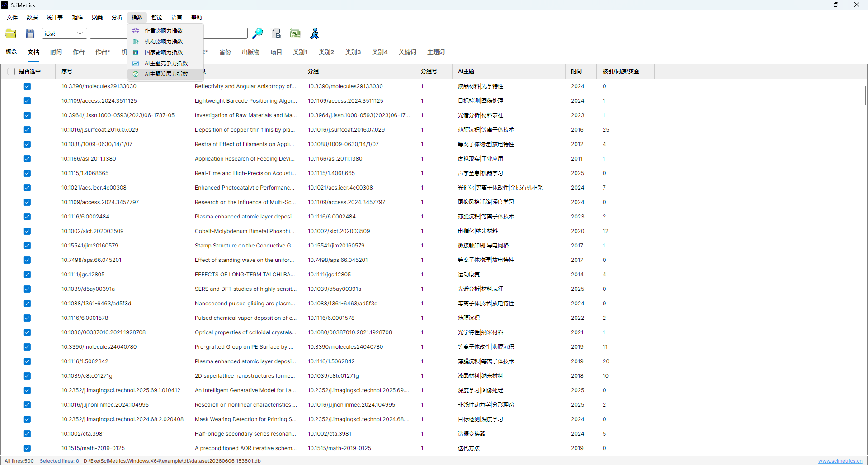Click the Excel export icon
868x465 pixels.
[295, 33]
